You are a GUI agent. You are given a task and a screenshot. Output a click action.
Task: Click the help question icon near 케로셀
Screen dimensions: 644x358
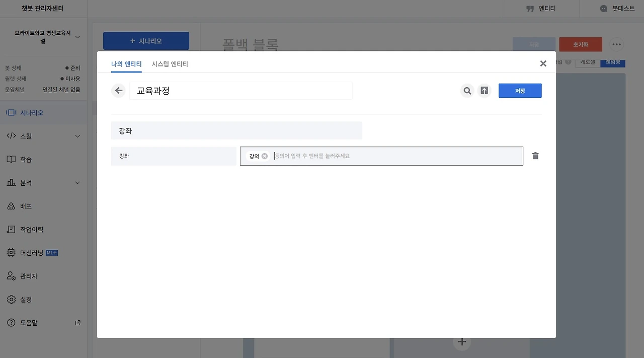[x=568, y=62]
